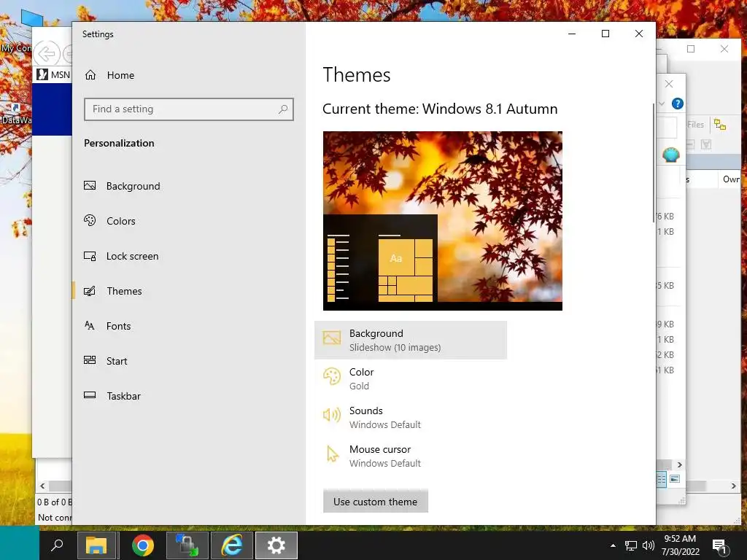Go to Settings Home
The width and height of the screenshot is (747, 560).
click(x=109, y=75)
